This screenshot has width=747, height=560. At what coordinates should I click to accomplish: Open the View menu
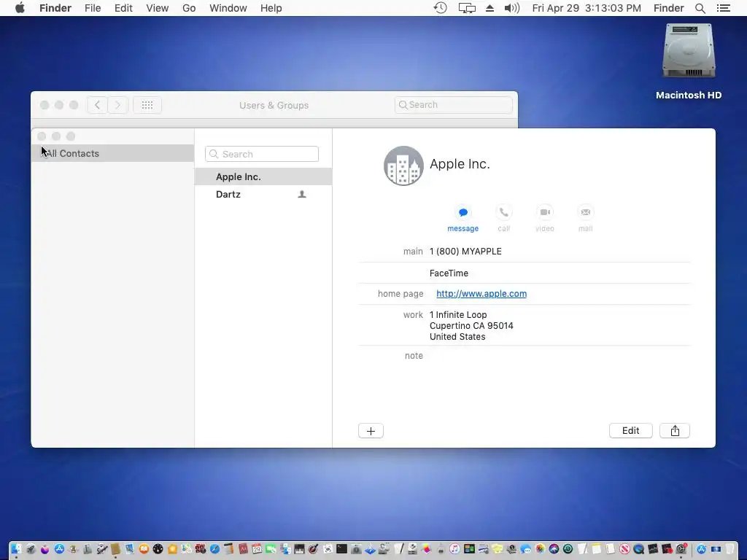point(158,8)
